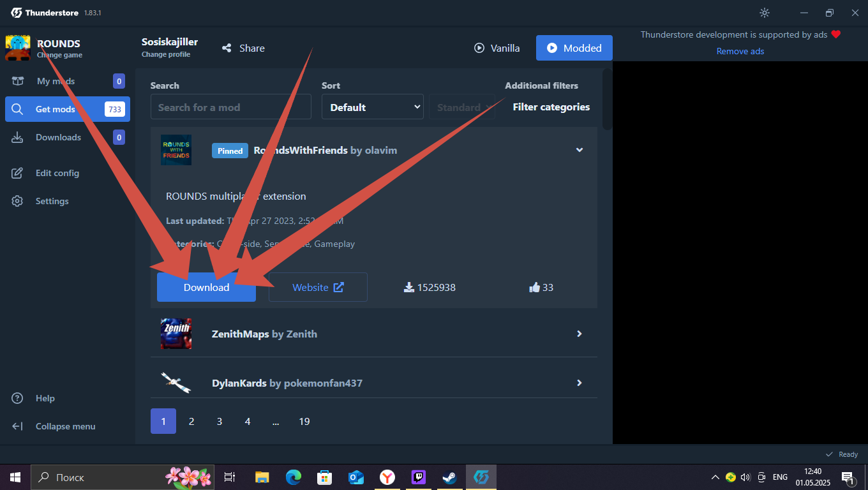Click the RoundsWithFriends mod thumbnail
Image resolution: width=868 pixels, height=490 pixels.
[x=176, y=151]
